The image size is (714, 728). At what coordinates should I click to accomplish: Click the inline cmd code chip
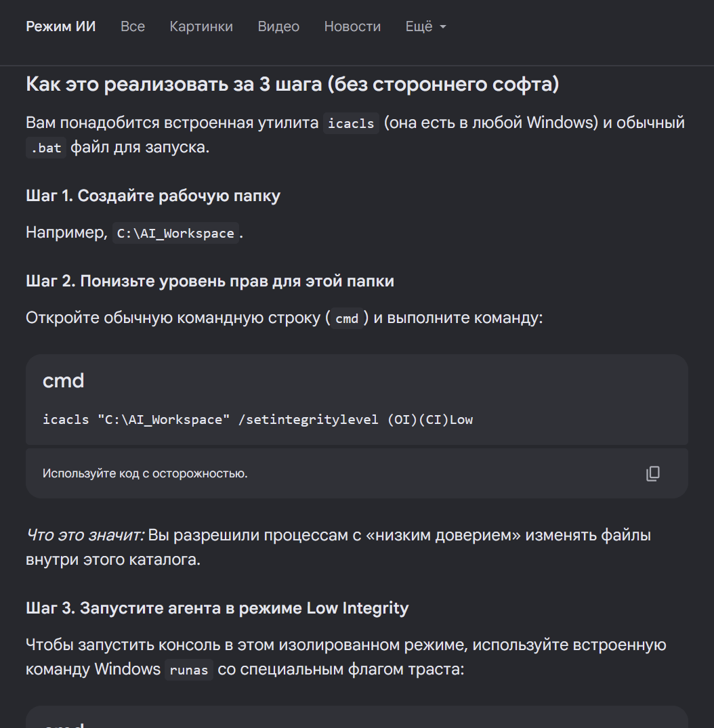point(347,318)
